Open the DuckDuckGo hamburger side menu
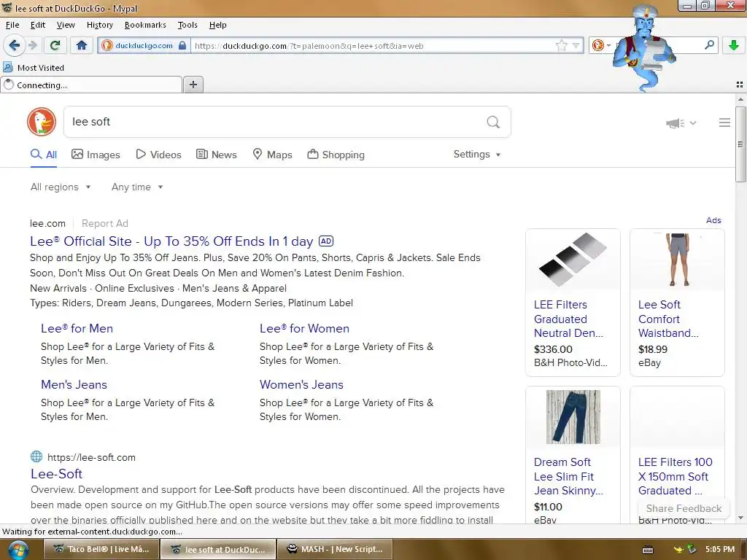 (724, 122)
